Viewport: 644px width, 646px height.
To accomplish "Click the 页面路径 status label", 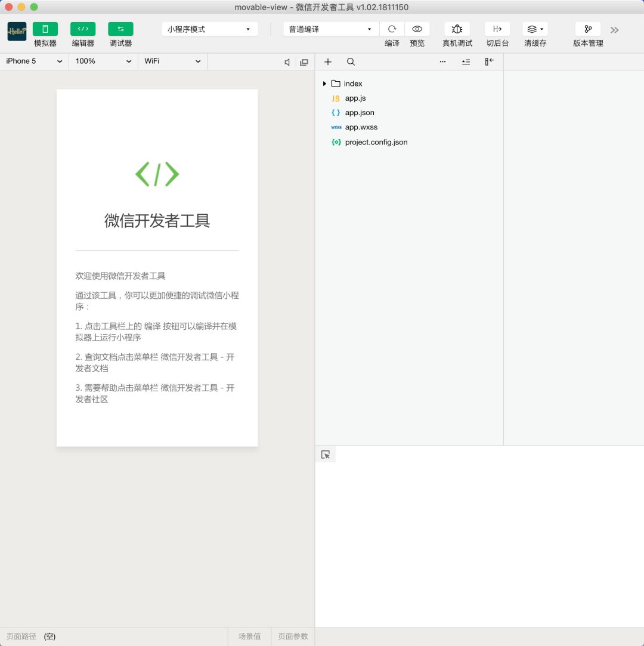I will [21, 636].
